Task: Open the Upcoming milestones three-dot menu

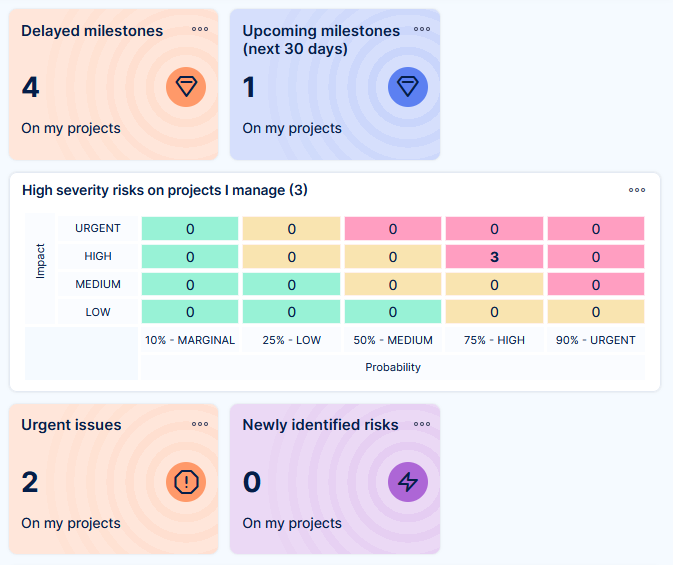Action: [x=422, y=29]
